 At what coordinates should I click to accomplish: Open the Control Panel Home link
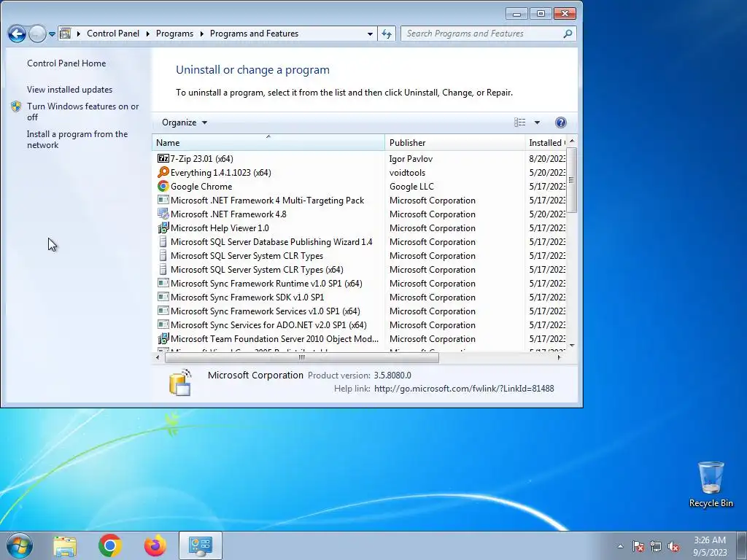click(x=66, y=63)
